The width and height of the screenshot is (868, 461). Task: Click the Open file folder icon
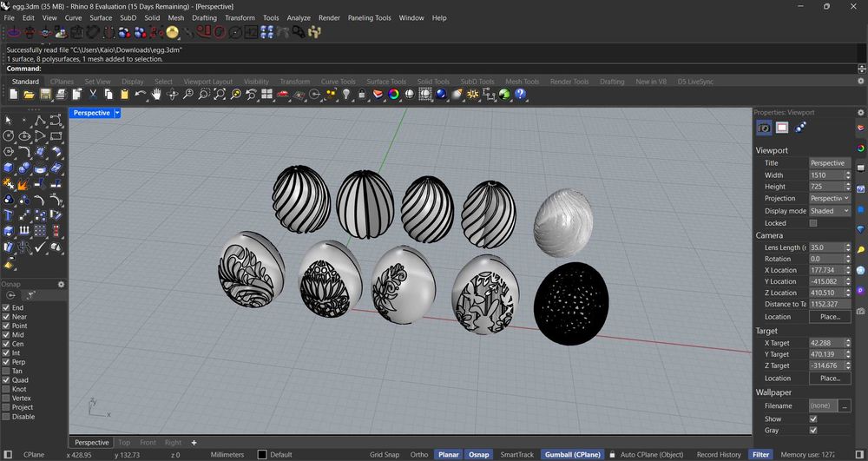(29, 95)
